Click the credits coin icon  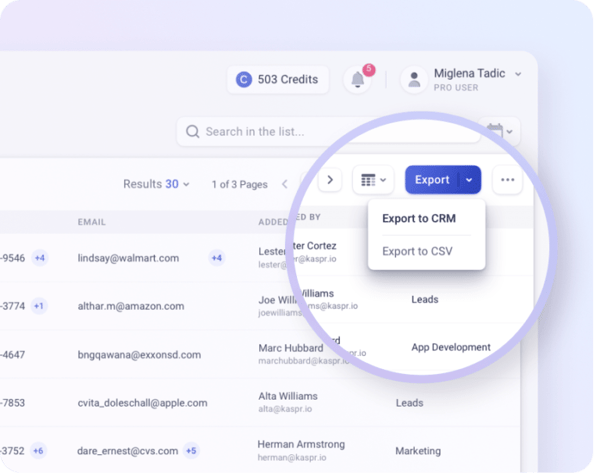(x=244, y=80)
